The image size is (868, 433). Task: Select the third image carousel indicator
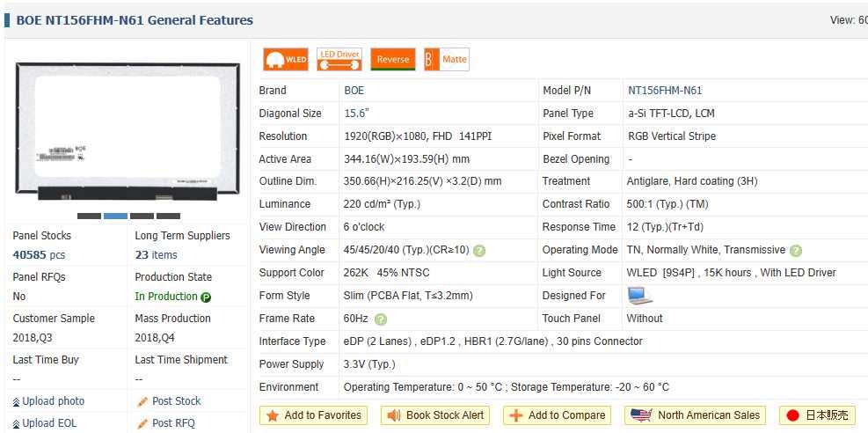(142, 216)
